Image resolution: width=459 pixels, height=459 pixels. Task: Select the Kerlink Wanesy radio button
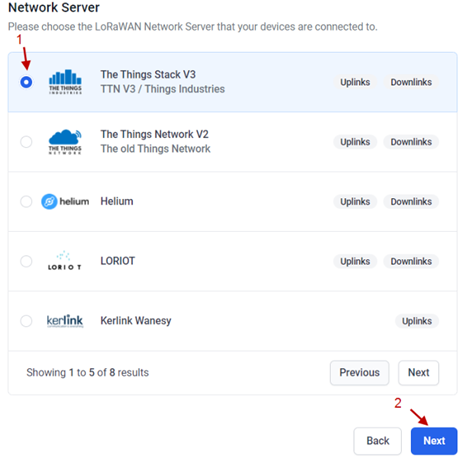26,321
